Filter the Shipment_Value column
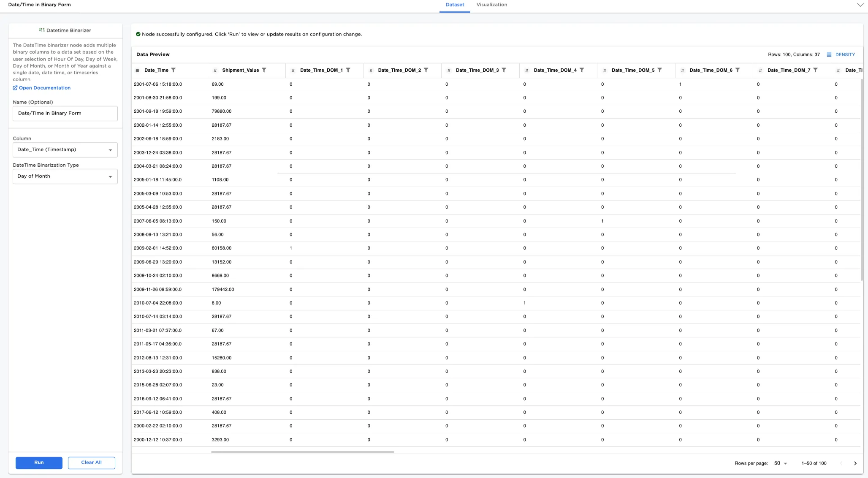 (x=264, y=70)
